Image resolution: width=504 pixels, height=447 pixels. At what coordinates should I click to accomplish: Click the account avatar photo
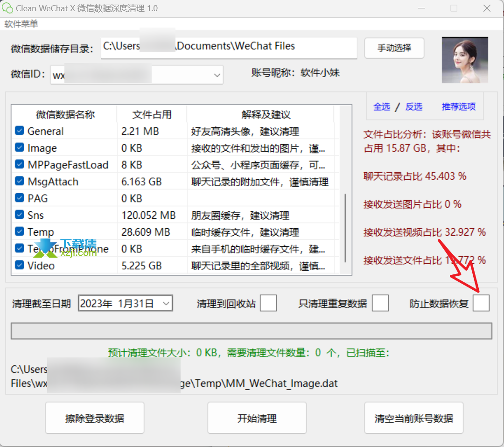coord(464,60)
